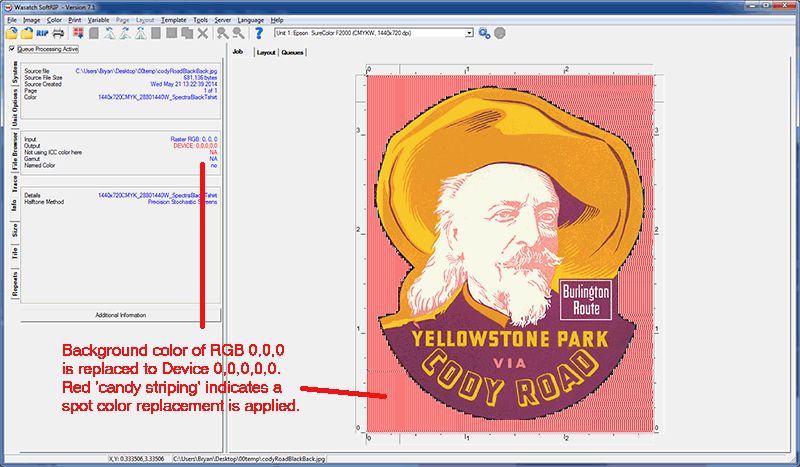Viewport: 800px width, 467px height.
Task: Open the Variable menu
Action: [98, 20]
